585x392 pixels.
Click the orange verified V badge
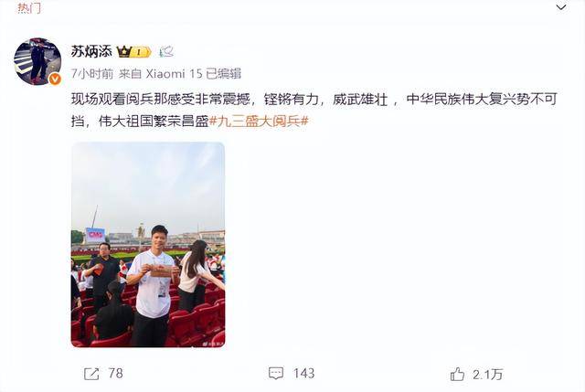[55, 79]
